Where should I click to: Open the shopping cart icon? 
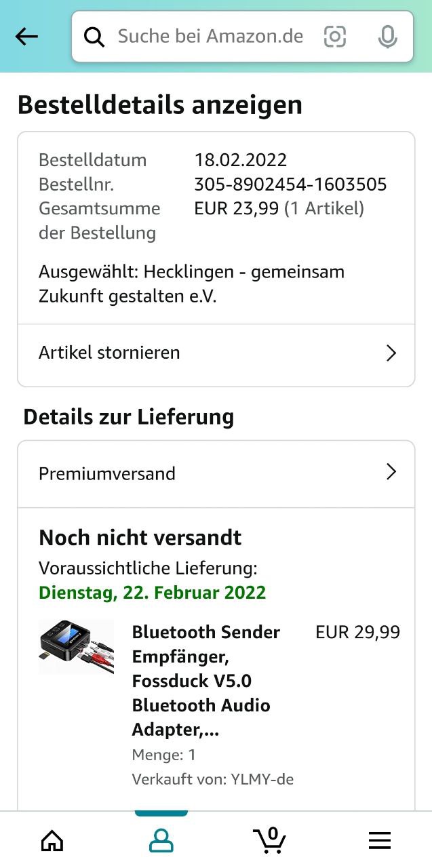tap(270, 840)
